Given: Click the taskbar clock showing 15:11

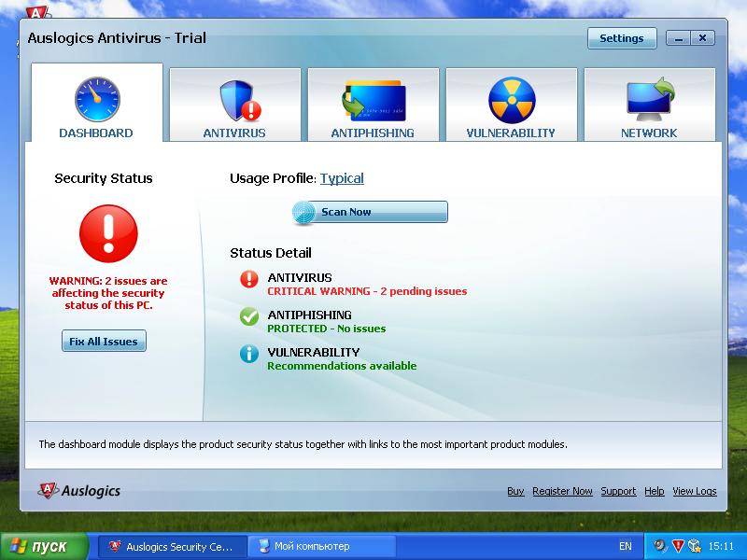Looking at the screenshot, I should click(721, 546).
